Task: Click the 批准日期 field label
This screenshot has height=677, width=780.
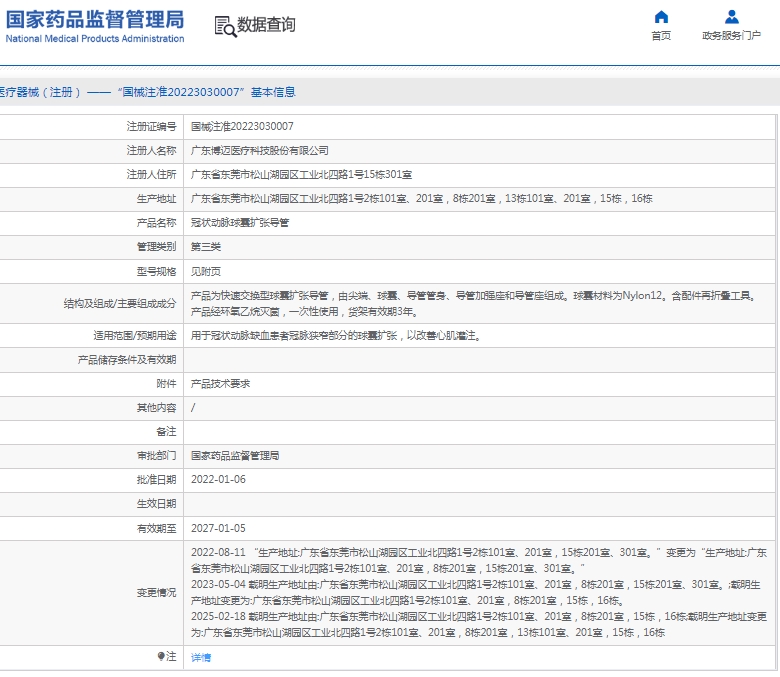Action: click(x=157, y=480)
